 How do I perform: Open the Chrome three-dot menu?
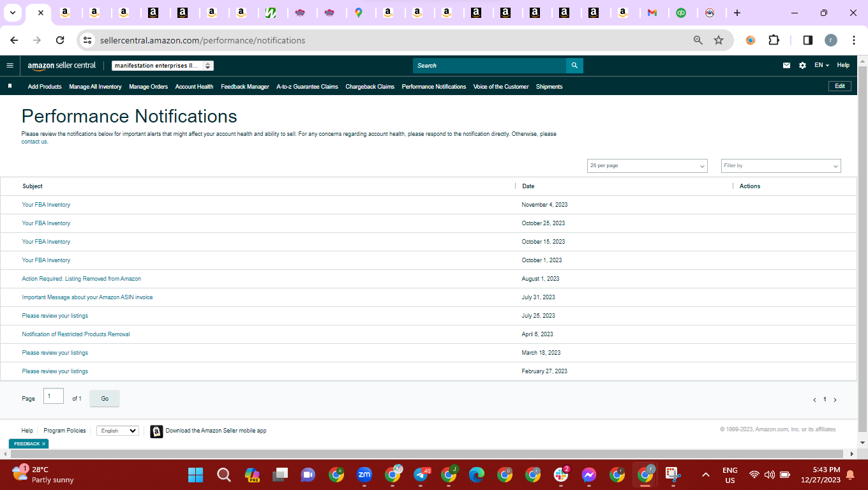854,40
